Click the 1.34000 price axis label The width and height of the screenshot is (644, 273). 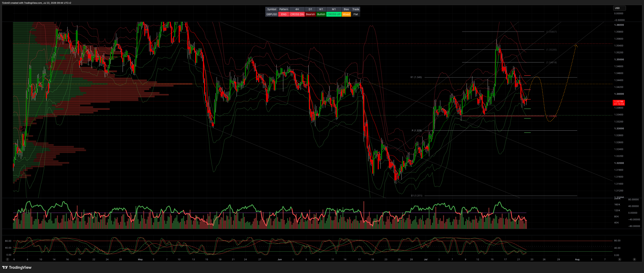[x=619, y=94]
